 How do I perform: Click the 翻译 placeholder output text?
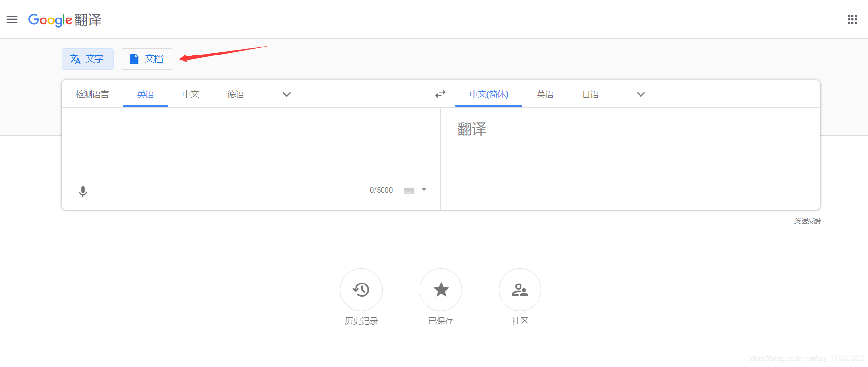[x=472, y=129]
